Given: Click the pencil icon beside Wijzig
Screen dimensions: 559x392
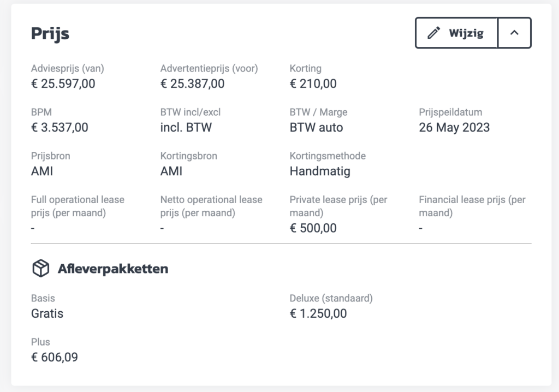Looking at the screenshot, I should [433, 33].
